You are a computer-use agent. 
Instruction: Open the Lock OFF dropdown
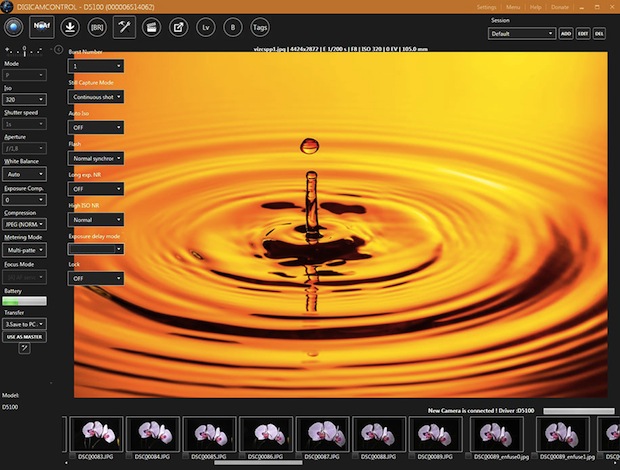(x=96, y=278)
